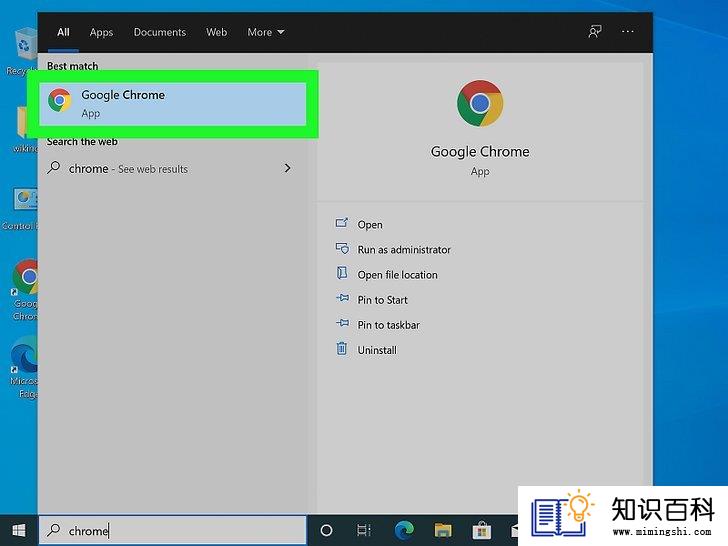Click the large Chrome logo in preview pane

pyautogui.click(x=480, y=103)
